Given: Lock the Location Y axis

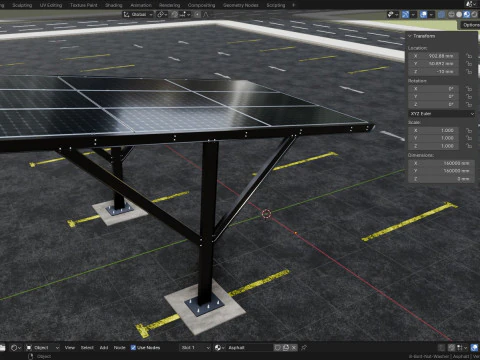Looking at the screenshot, I should tap(469, 63).
